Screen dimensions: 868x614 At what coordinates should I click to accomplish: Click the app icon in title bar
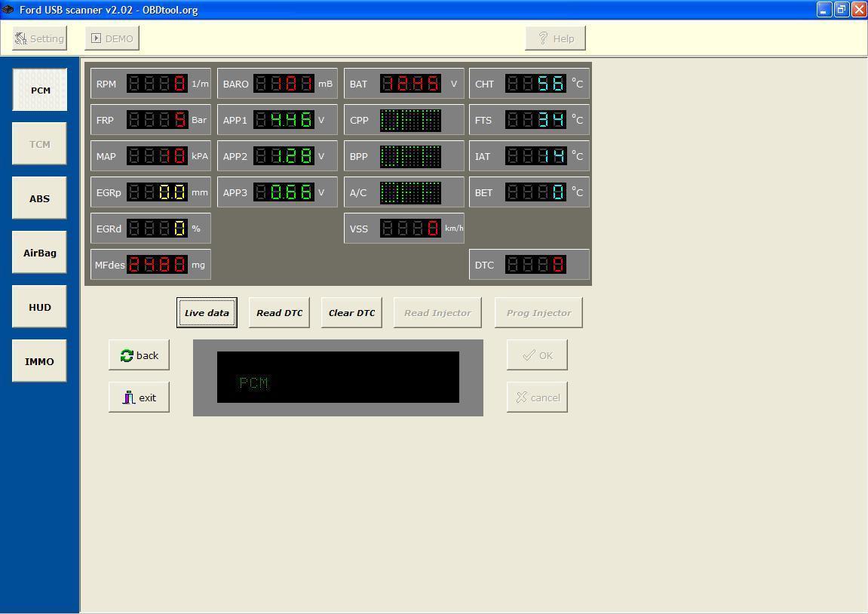[x=8, y=9]
